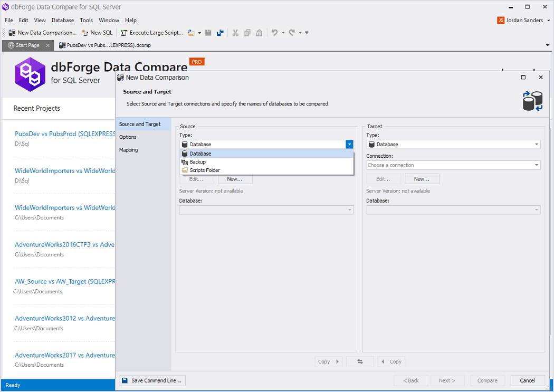Click the Save All icon

pos(220,33)
